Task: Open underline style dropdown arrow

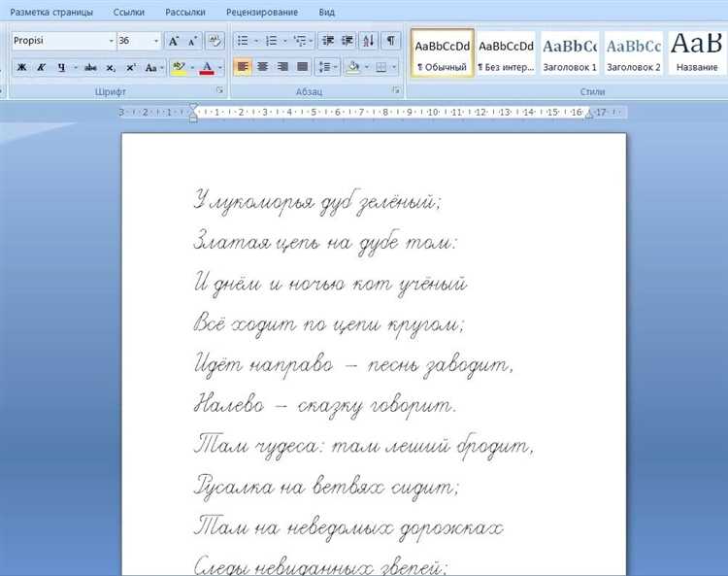Action: coord(75,68)
